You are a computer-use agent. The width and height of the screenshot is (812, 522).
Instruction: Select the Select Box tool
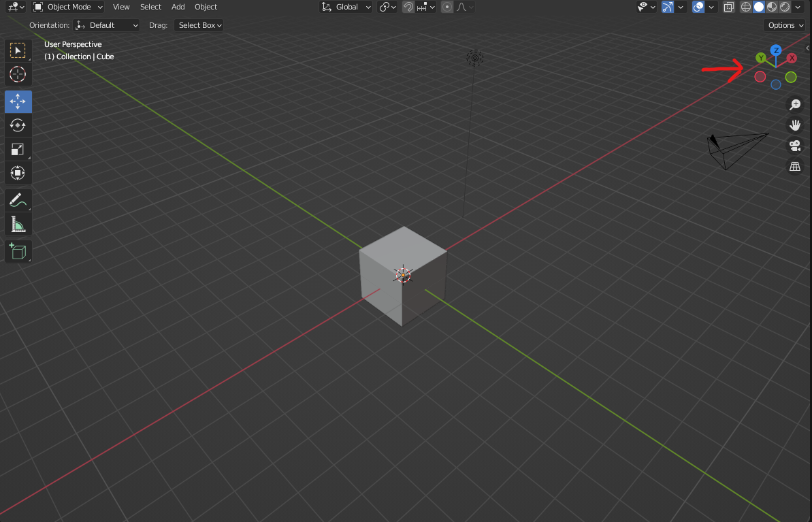click(x=18, y=51)
